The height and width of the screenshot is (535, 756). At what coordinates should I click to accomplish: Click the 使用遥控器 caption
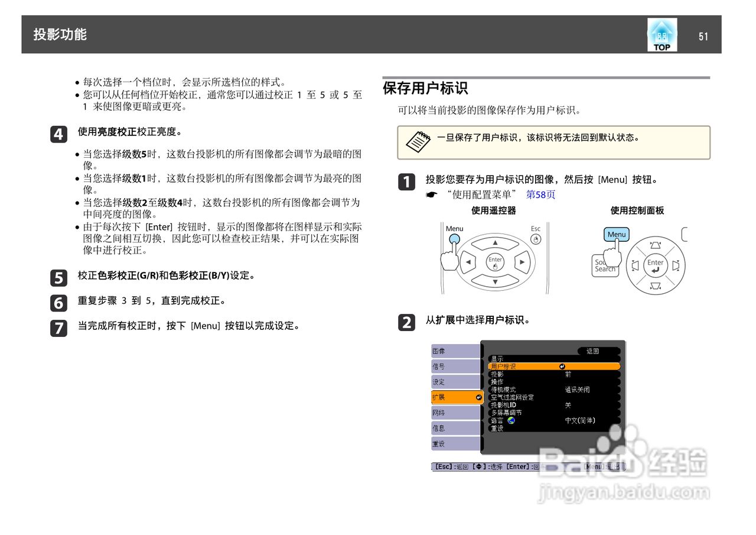pyautogui.click(x=494, y=210)
